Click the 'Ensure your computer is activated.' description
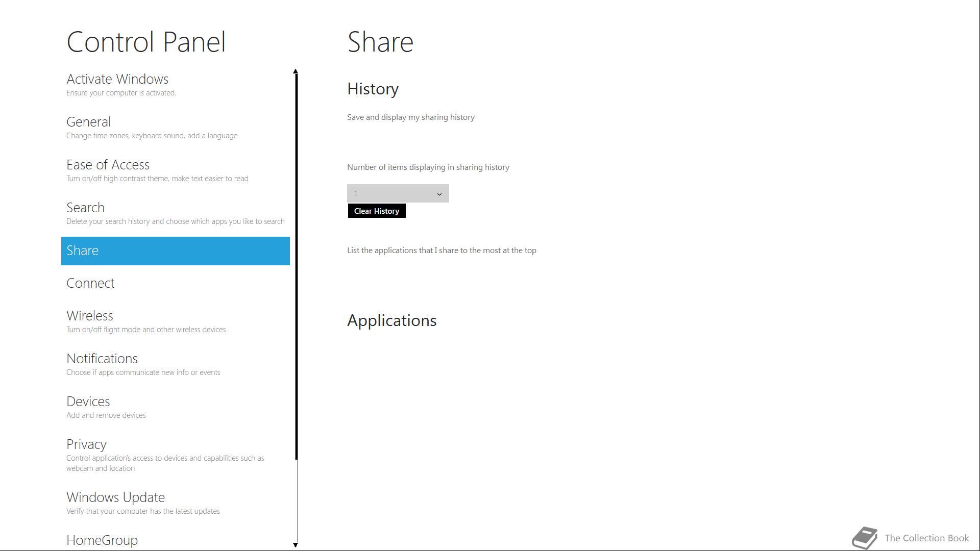 point(121,93)
